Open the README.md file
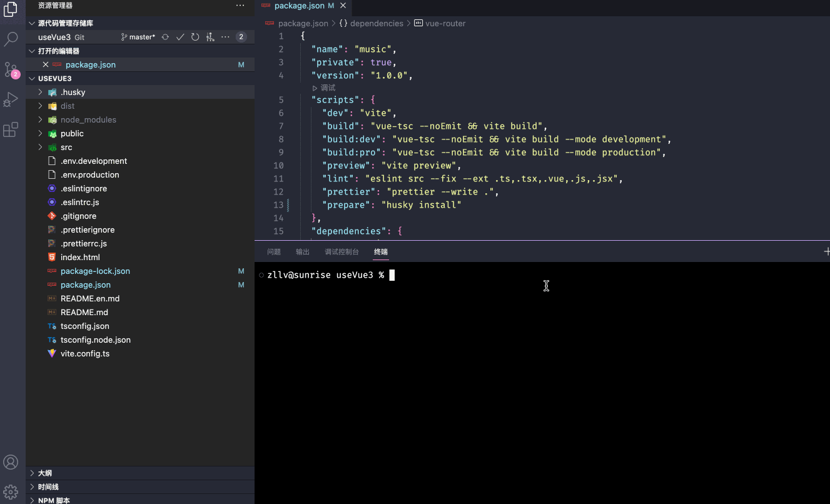 [x=140, y=312]
